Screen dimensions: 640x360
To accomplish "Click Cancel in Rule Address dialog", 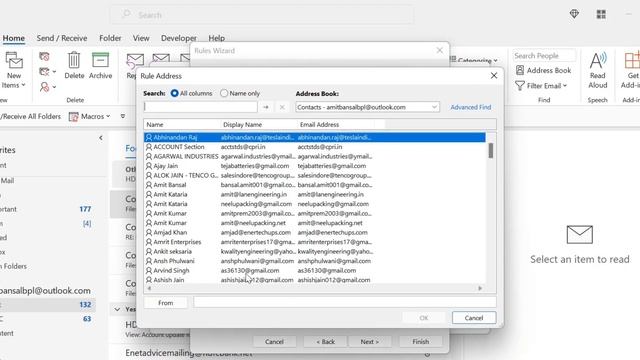I will [474, 318].
